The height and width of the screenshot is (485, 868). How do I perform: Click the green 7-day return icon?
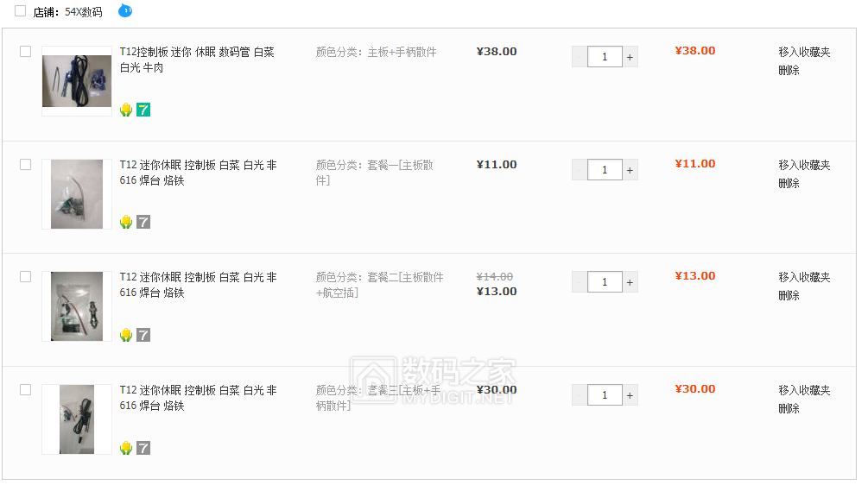(143, 110)
